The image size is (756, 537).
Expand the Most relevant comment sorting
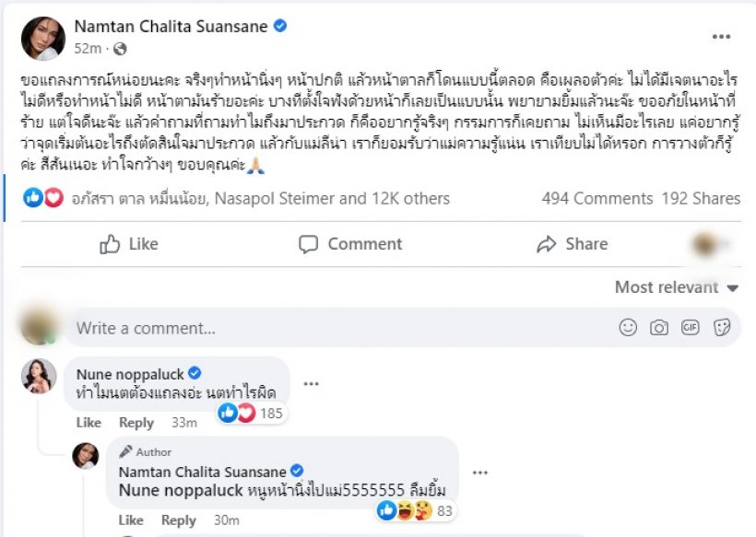point(677,287)
